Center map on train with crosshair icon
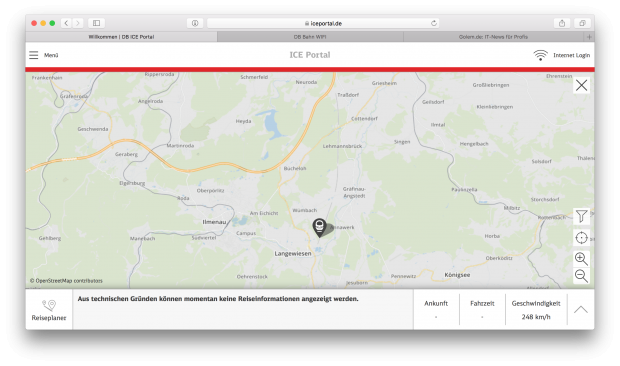Image resolution: width=620 pixels, height=366 pixels. pyautogui.click(x=581, y=238)
